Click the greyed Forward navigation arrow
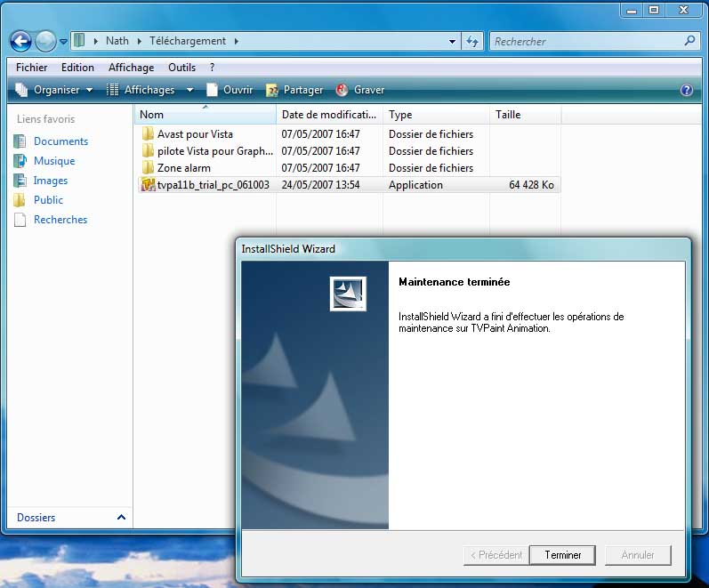 (x=45, y=41)
